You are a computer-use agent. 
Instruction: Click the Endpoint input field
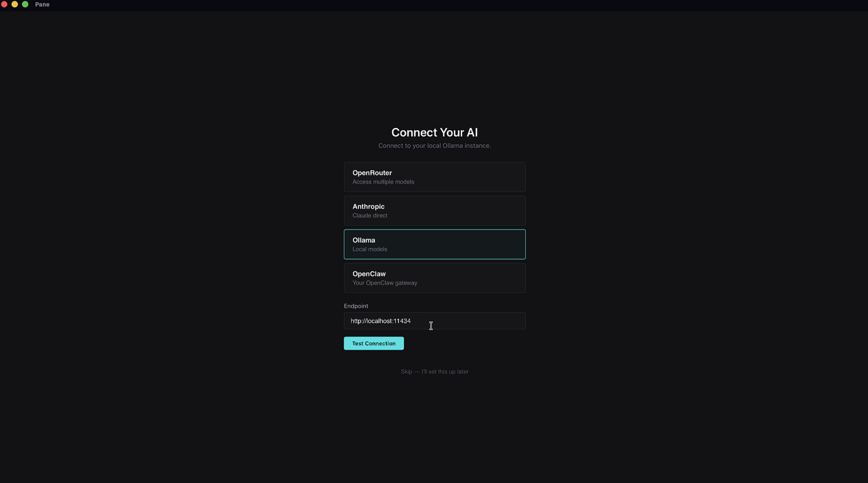[434, 321]
